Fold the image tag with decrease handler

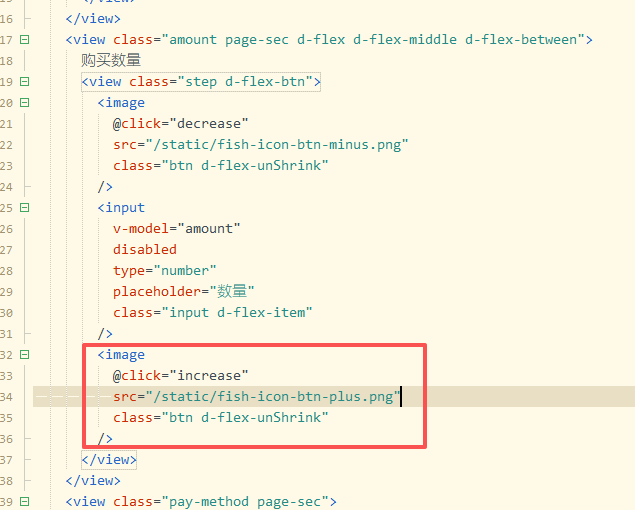(25, 103)
